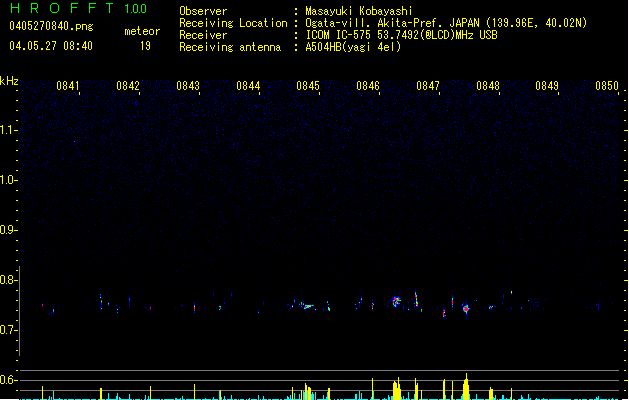
Task: Click the 0847 time axis marker
Action: (428, 85)
